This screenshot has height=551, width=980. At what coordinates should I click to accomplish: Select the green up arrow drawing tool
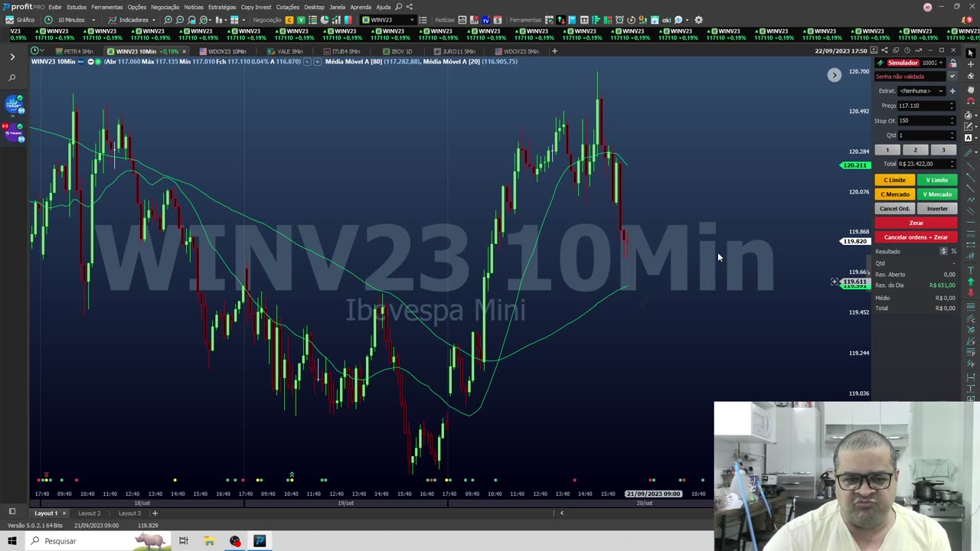[x=971, y=282]
